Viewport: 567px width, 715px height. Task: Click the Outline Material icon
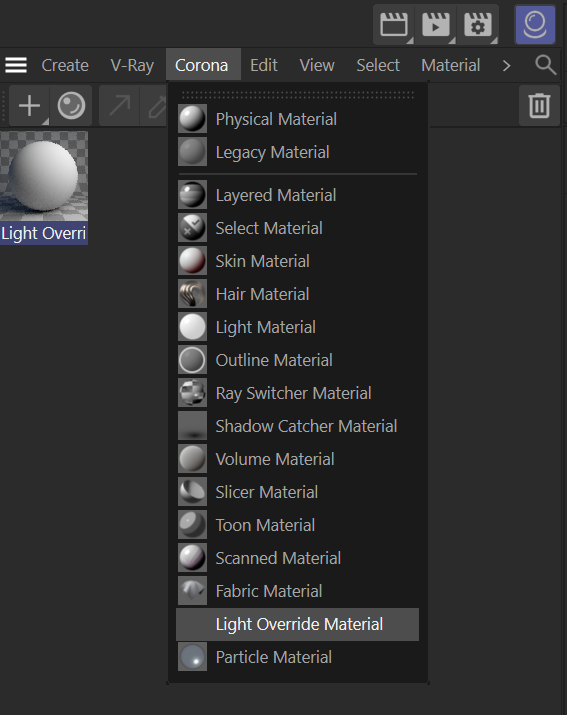[192, 360]
